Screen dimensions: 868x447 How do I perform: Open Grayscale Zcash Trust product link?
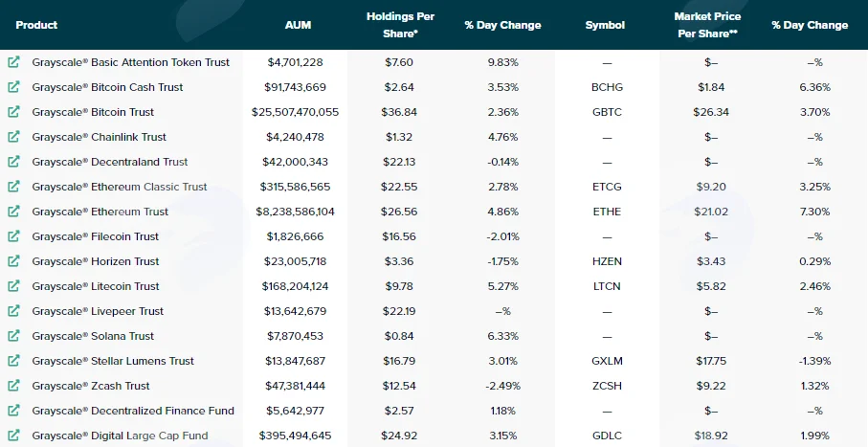(x=91, y=386)
